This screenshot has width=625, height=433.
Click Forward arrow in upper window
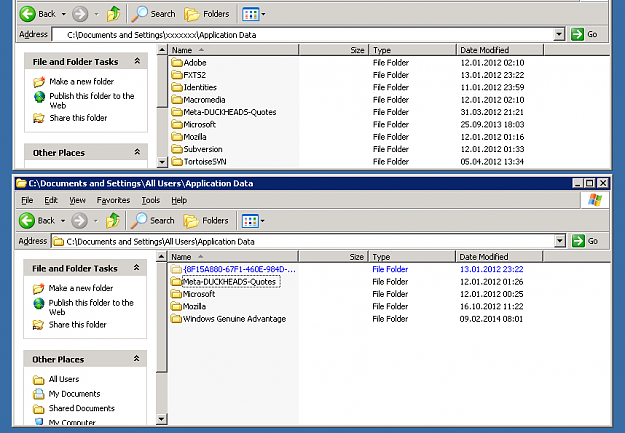click(80, 14)
